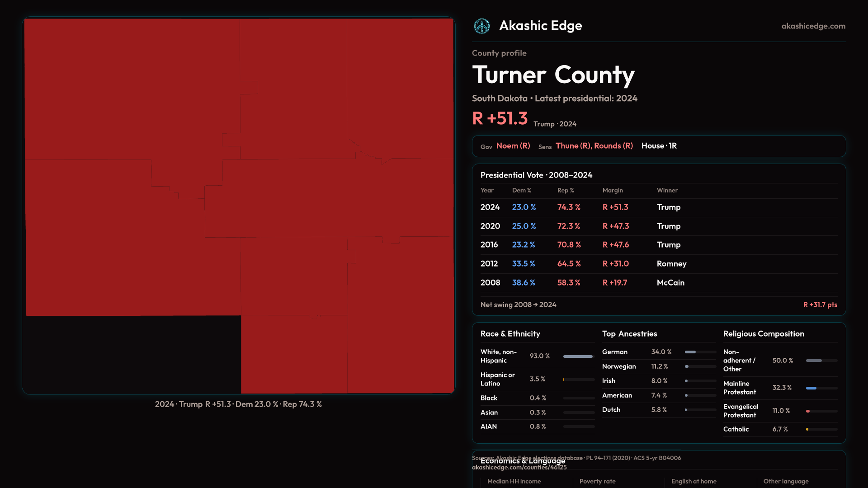This screenshot has width=868, height=488.
Task: Open the akashicedge.com link
Action: (813, 26)
